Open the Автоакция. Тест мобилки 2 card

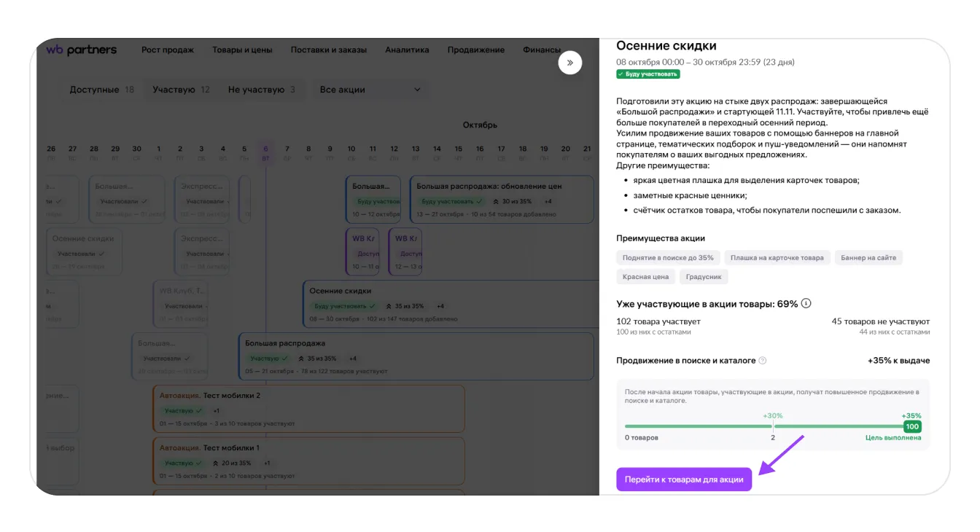pyautogui.click(x=308, y=409)
